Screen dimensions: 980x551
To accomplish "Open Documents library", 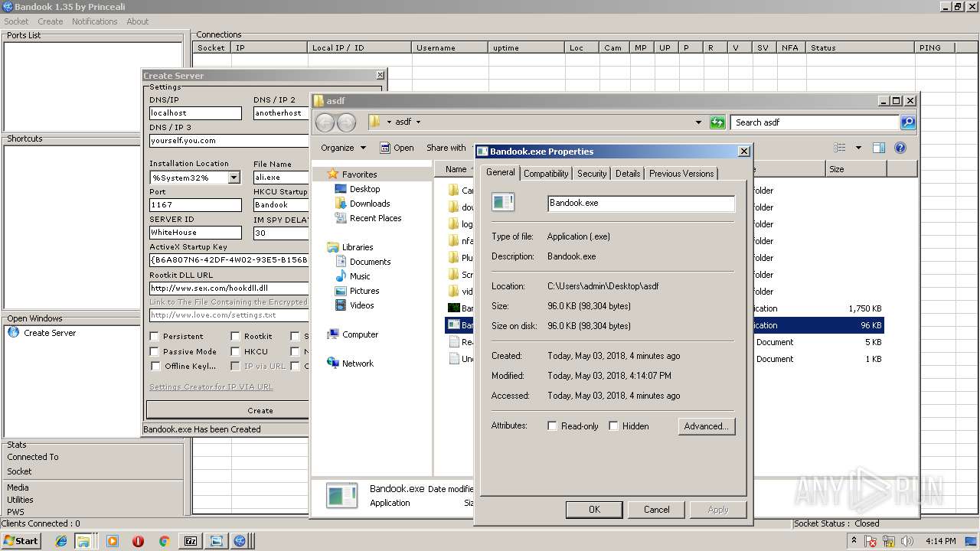I will 370,262.
